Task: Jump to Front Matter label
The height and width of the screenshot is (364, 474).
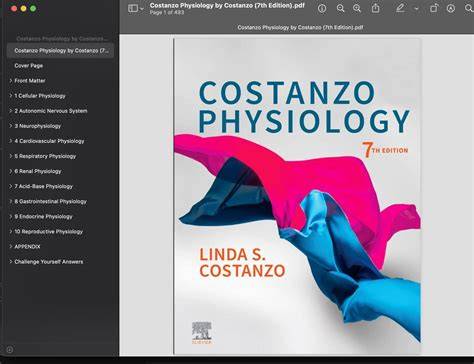Action: coord(30,81)
